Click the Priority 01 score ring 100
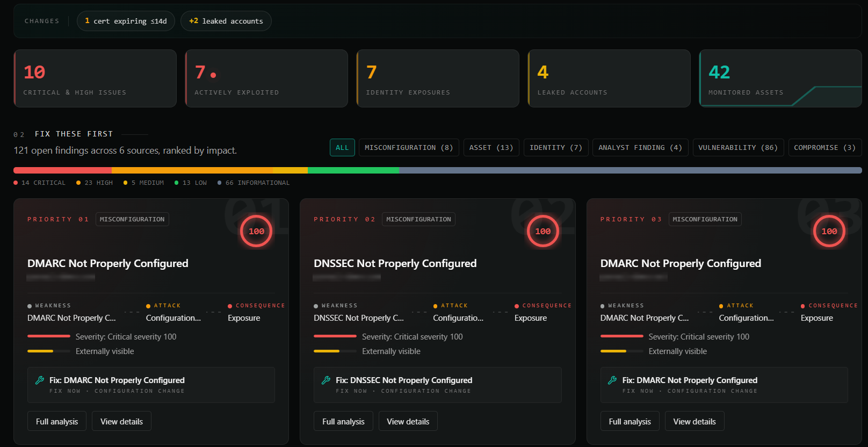 [256, 231]
